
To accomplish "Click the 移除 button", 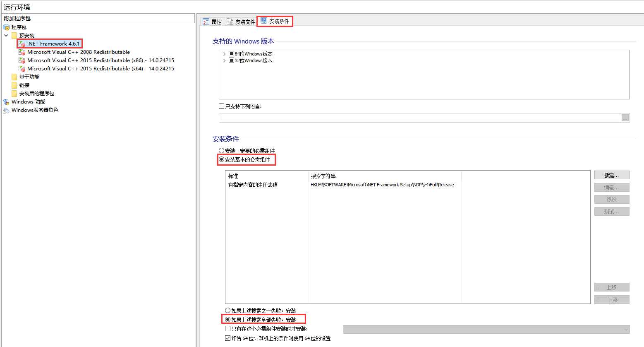I will click(612, 200).
